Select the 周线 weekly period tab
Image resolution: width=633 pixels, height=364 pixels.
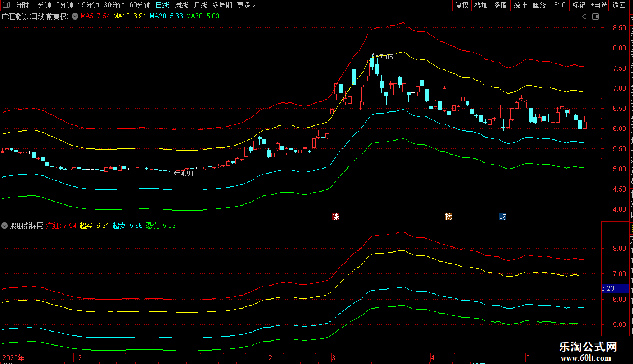tap(181, 5)
